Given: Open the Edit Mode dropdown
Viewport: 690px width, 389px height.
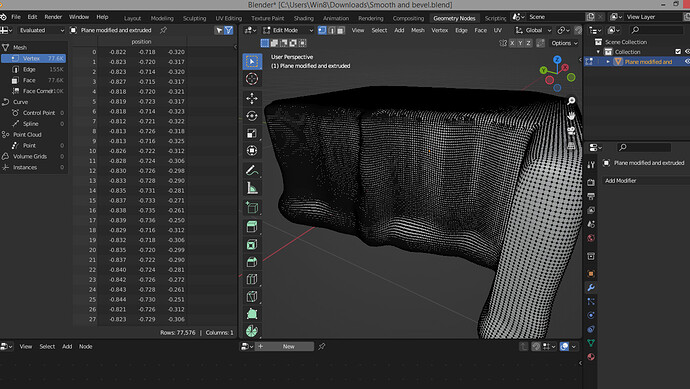Looking at the screenshot, I should coord(288,30).
